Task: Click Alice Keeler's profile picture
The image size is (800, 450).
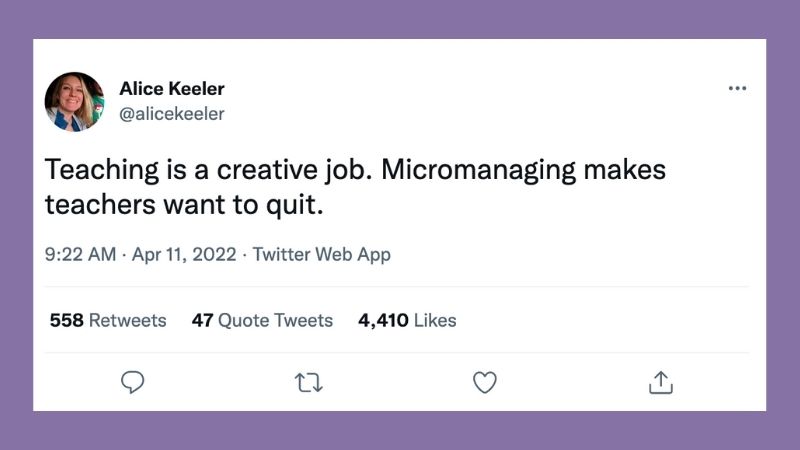Action: tap(75, 101)
